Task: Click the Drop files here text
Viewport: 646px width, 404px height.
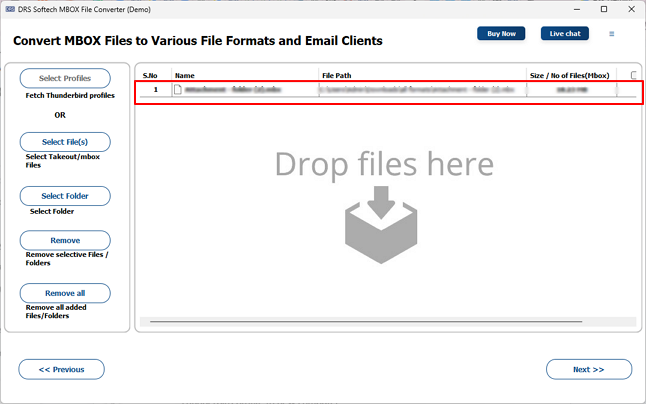Action: (x=384, y=164)
